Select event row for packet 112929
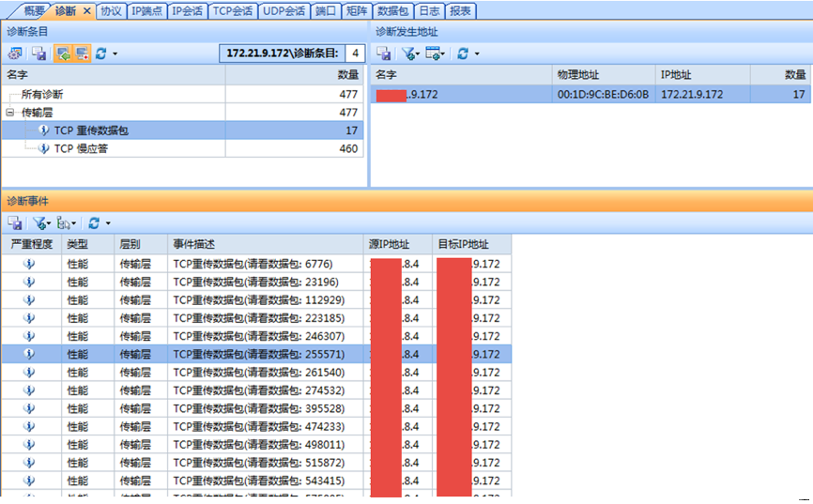Viewport: 813px width, 504px height. 256,300
